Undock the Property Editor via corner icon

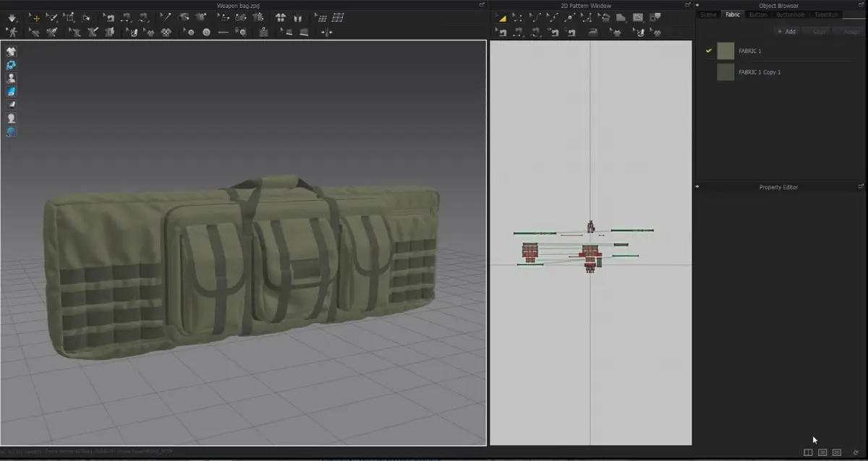tap(862, 186)
